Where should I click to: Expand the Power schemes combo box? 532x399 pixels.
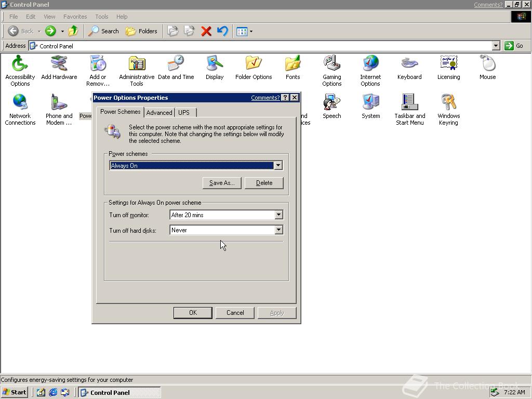pos(278,166)
